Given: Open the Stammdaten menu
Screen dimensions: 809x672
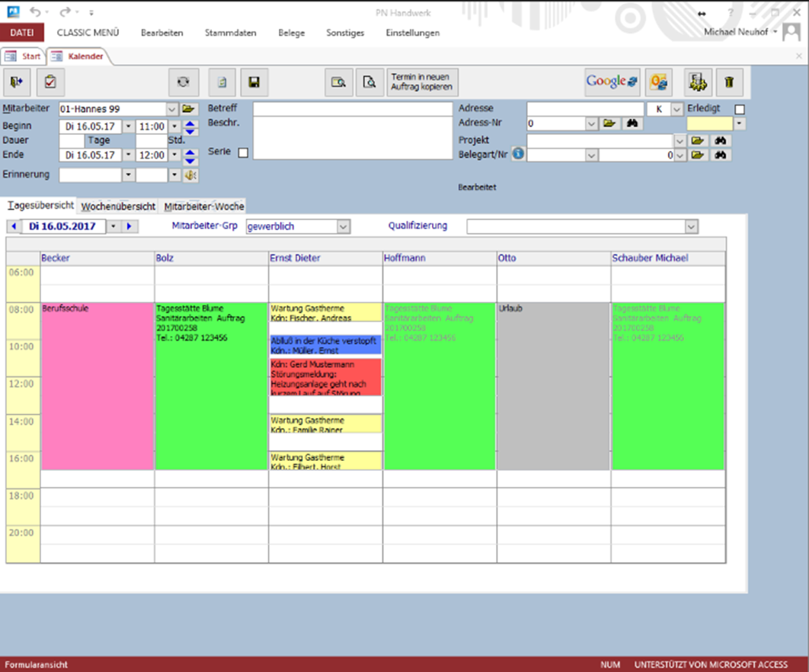Looking at the screenshot, I should pos(230,33).
